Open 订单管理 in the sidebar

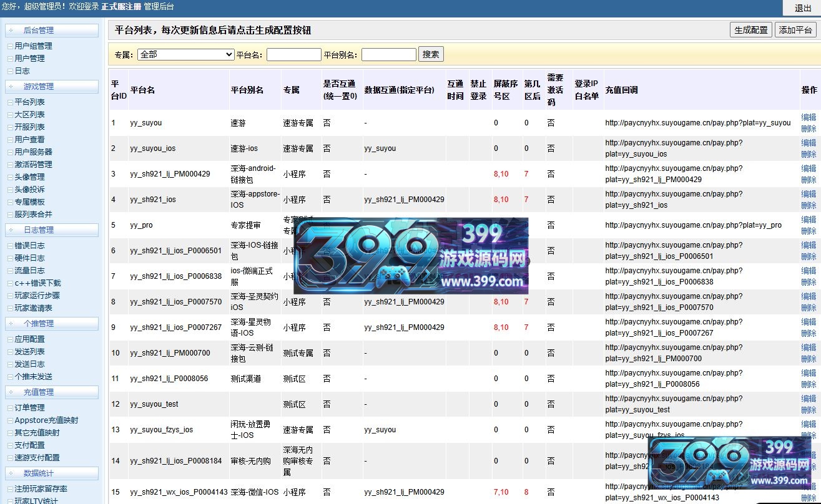(30, 408)
